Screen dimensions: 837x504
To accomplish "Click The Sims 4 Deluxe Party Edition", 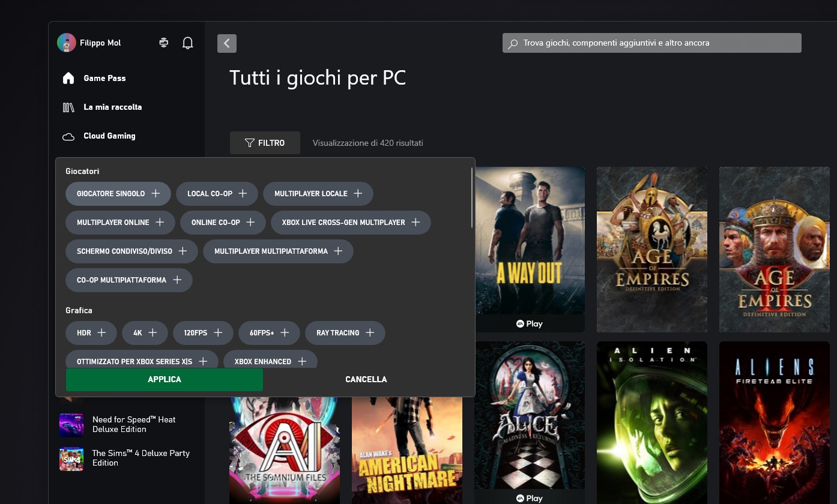I will pos(141,458).
